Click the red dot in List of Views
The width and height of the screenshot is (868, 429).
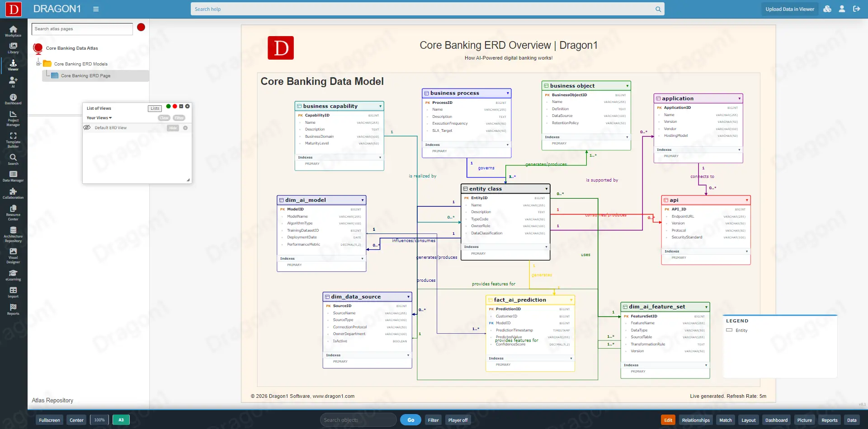coord(175,106)
